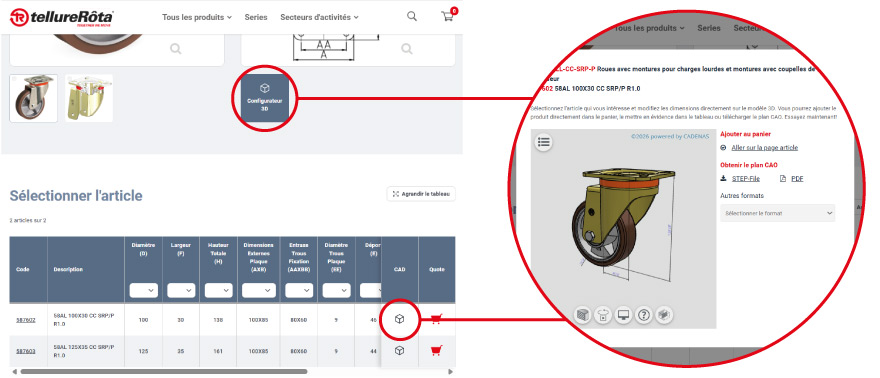Image resolution: width=880 pixels, height=378 pixels.
Task: Open the list menu icon in the 3D viewer
Action: coord(543,142)
